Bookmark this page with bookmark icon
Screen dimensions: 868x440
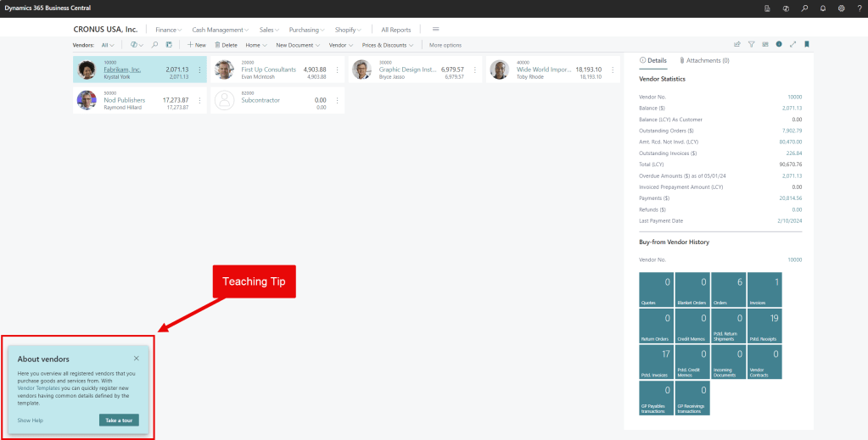[806, 44]
